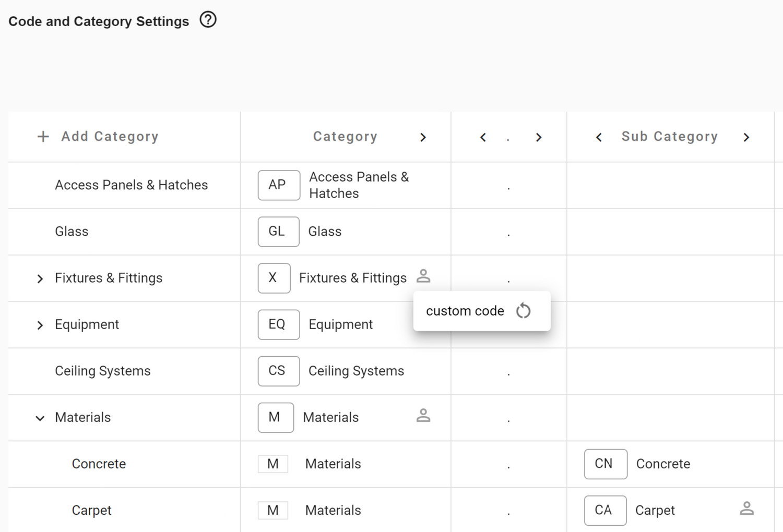783x532 pixels.
Task: Expand the Fixtures & Fittings category row
Action: (40, 278)
